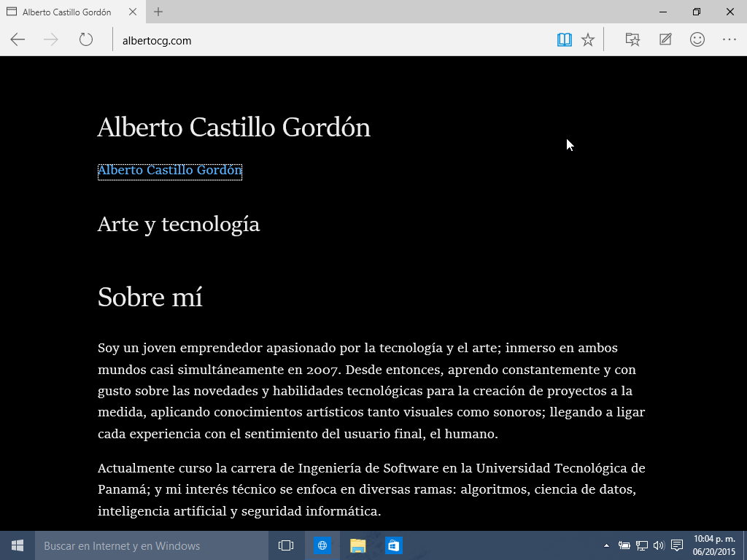Open the Action Center notifications
This screenshot has width=747, height=560.
tap(676, 545)
